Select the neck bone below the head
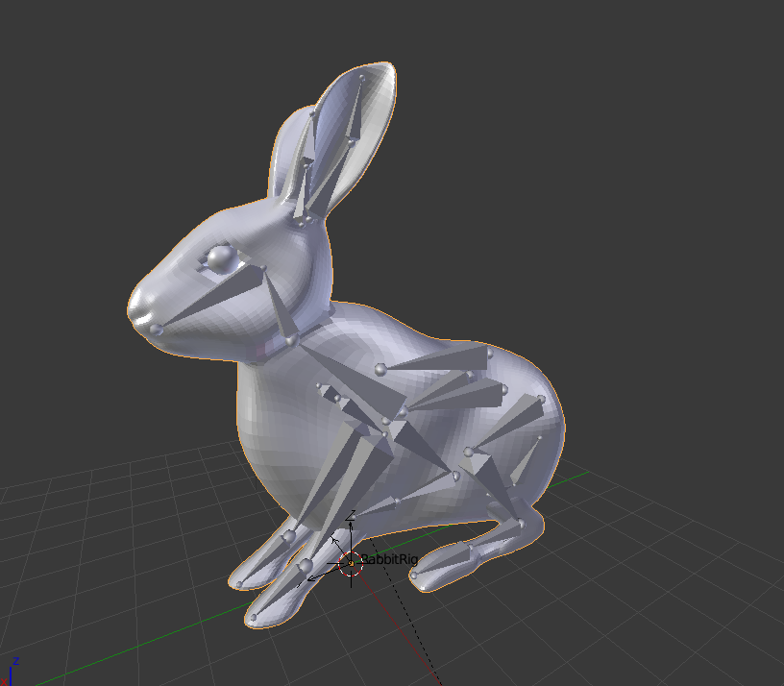 281,306
